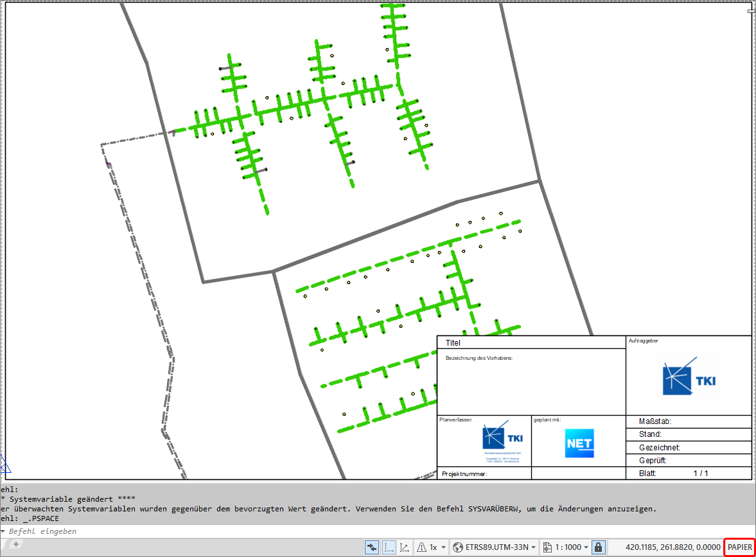Screen dimensions: 756x557
Task: Click the PAPIER space button
Action: click(x=739, y=547)
